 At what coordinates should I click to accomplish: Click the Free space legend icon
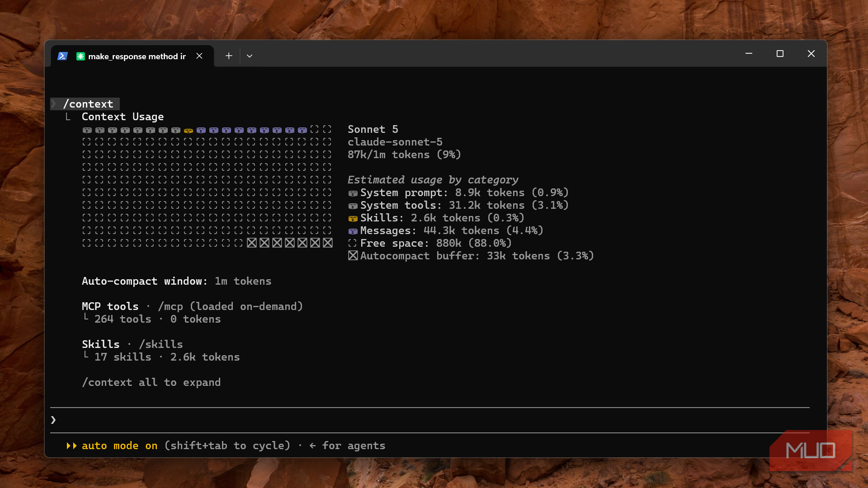pos(353,243)
